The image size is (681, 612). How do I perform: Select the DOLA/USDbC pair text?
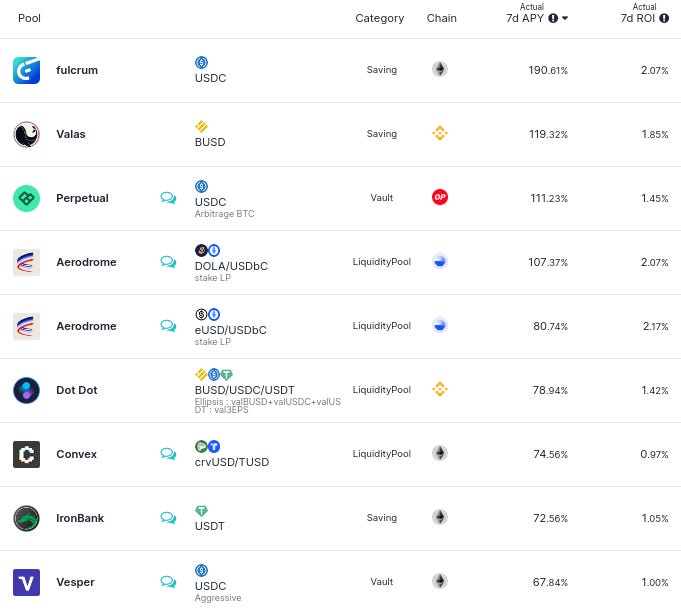[231, 266]
